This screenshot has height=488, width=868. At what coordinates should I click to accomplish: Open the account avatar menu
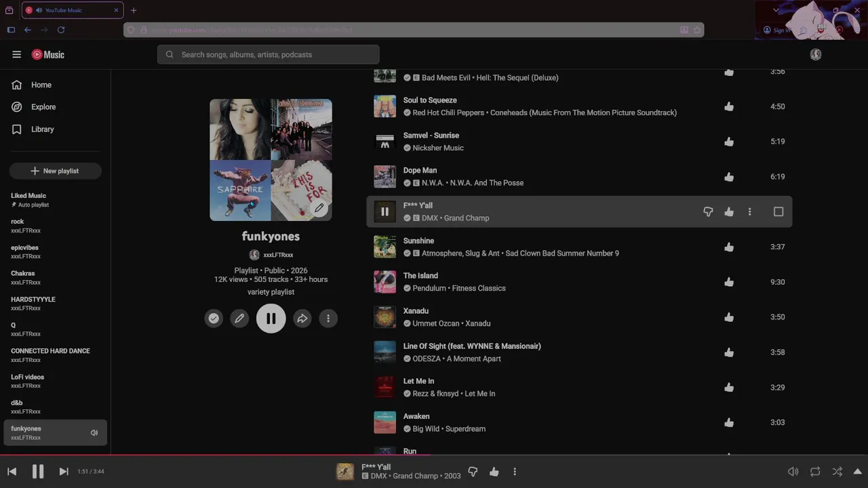(816, 55)
